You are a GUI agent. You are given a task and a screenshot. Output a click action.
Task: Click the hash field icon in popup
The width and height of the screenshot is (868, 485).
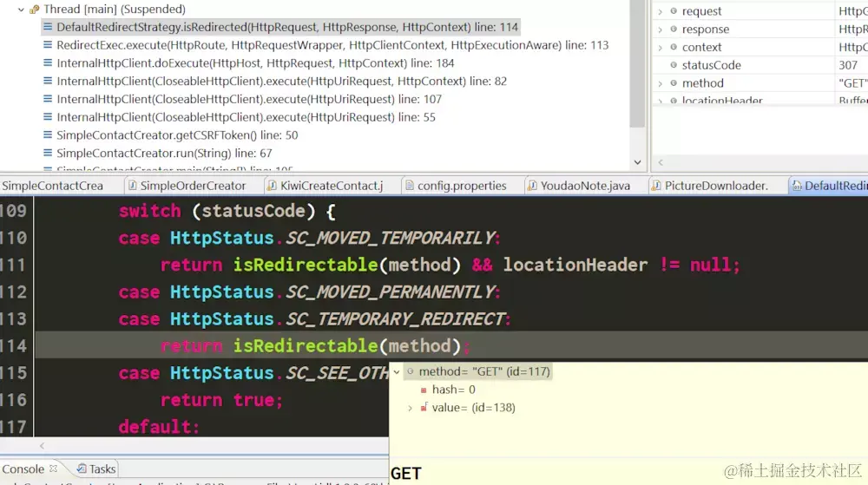(x=424, y=390)
